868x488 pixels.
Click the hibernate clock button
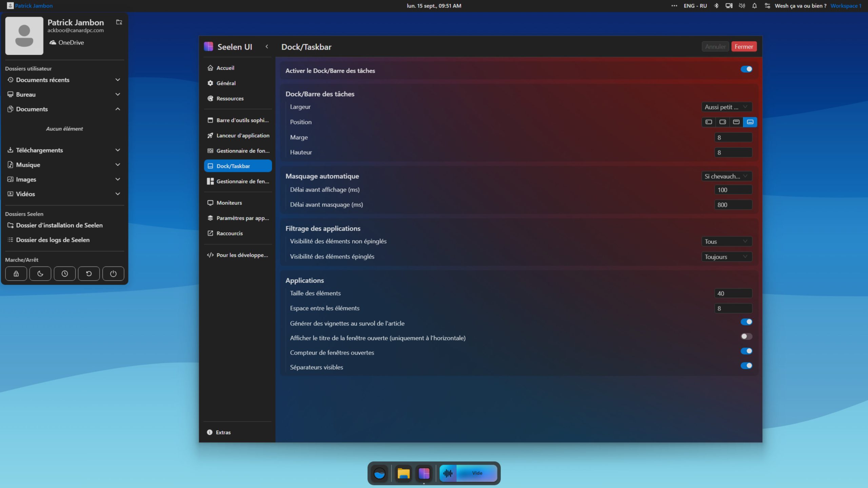click(x=64, y=273)
